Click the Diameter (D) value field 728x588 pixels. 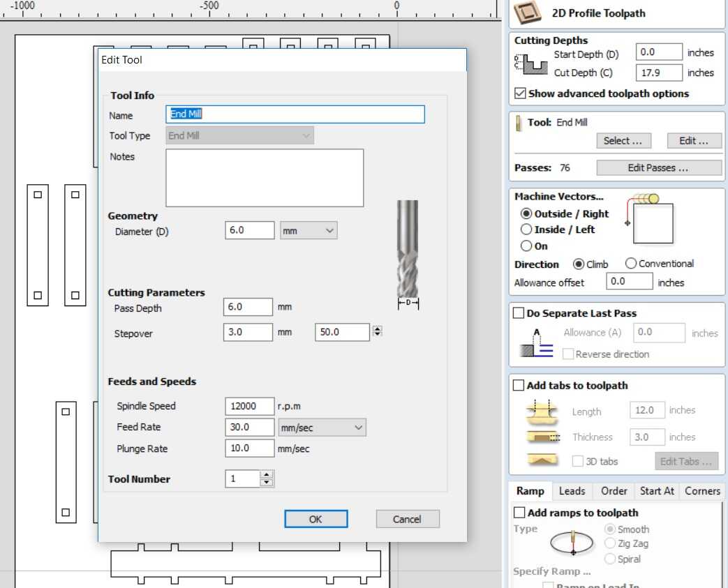[x=249, y=230]
